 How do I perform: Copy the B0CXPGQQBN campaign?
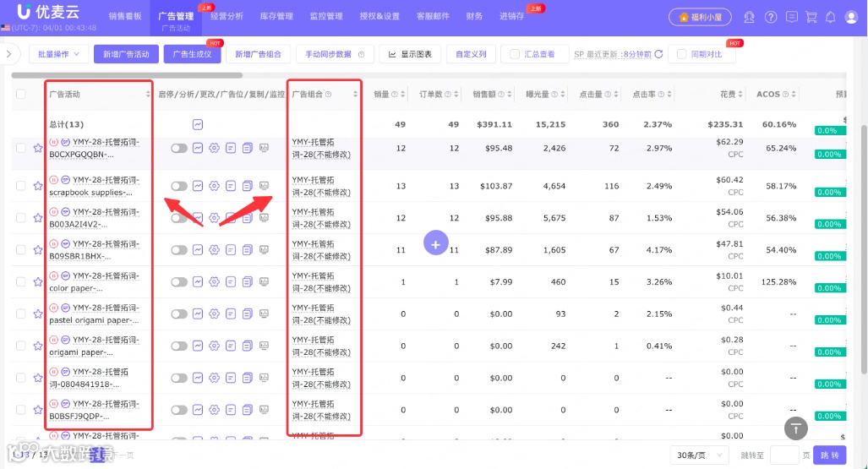pyautogui.click(x=248, y=148)
